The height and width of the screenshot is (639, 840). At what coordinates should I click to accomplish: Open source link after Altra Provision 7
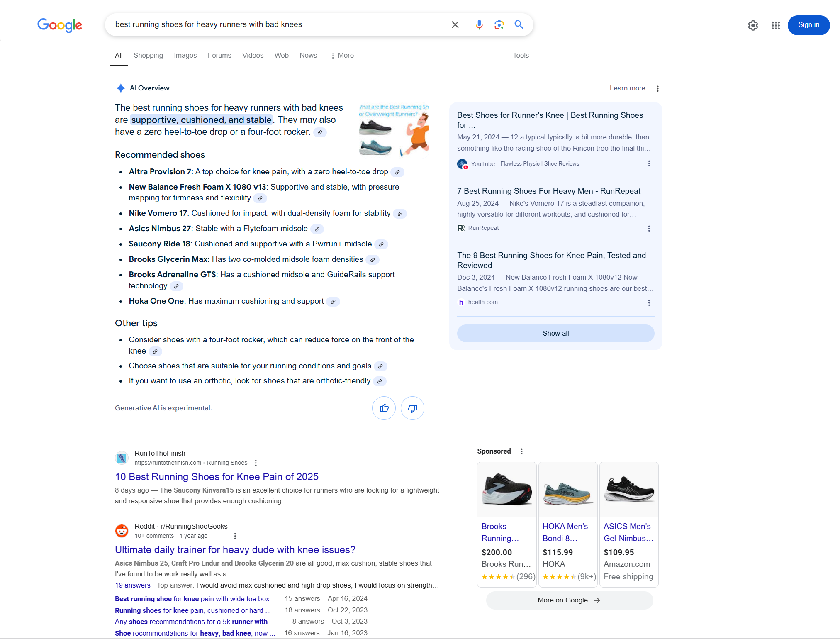[397, 172]
